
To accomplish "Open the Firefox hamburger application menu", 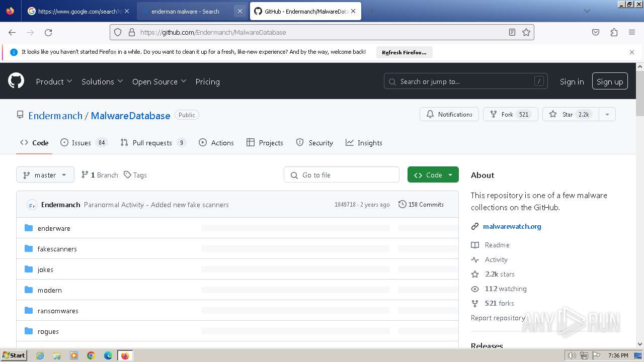I will pyautogui.click(x=632, y=32).
